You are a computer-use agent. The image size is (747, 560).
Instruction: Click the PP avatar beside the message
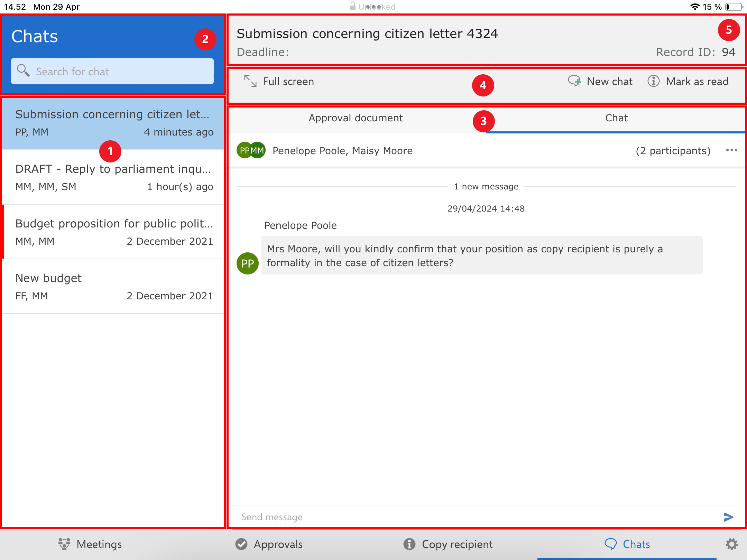point(247,263)
